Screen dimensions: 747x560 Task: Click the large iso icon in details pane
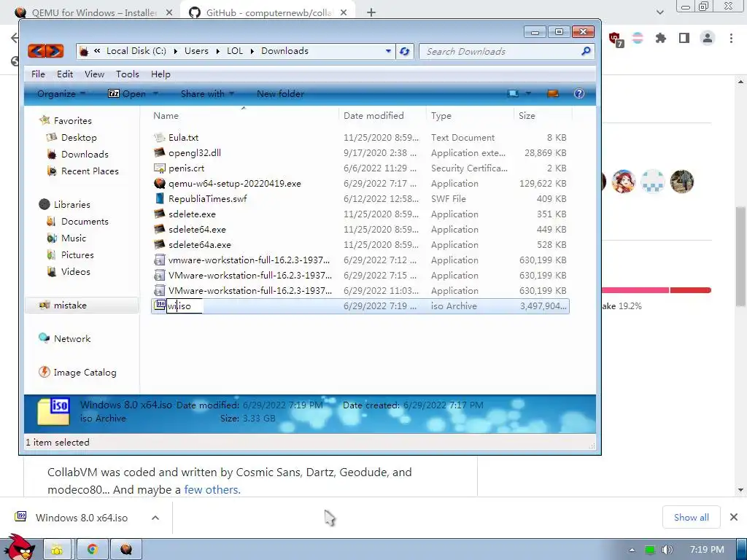53,411
